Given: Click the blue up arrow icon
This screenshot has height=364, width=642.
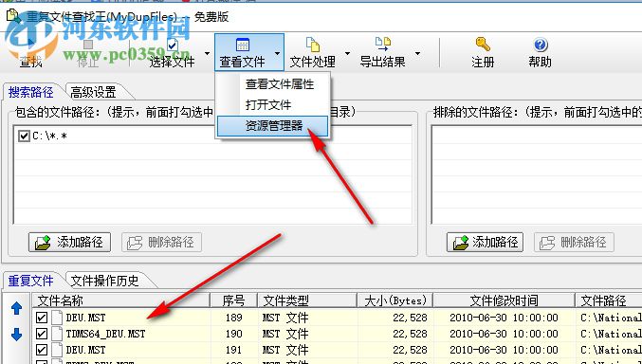Looking at the screenshot, I should coord(16,308).
